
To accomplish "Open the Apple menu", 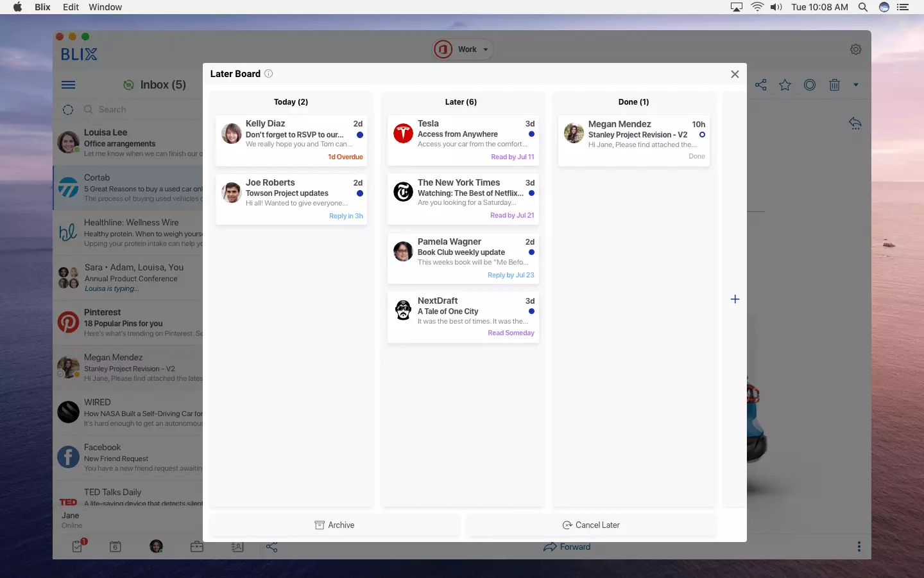I will pyautogui.click(x=17, y=7).
